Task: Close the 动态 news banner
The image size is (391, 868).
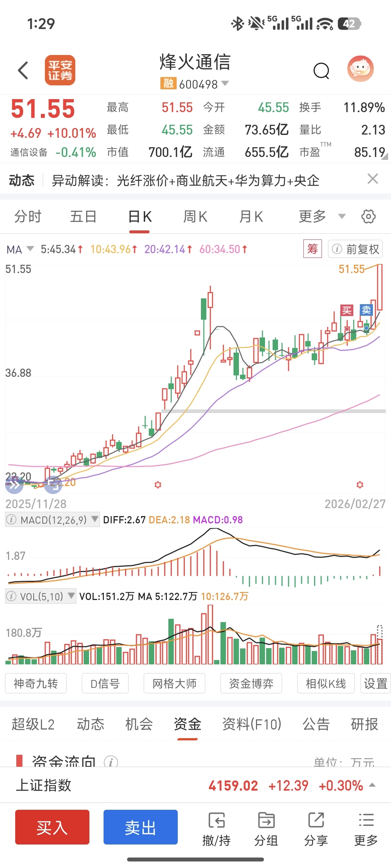Action: click(373, 179)
